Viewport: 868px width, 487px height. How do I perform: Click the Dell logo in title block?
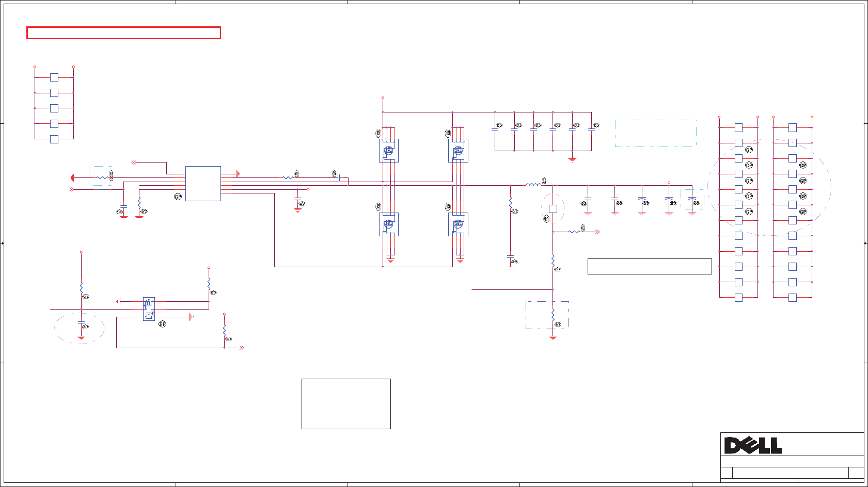(753, 445)
